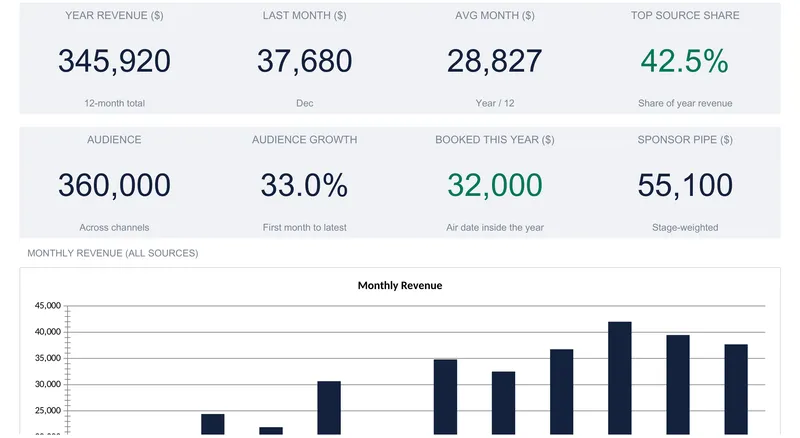The width and height of the screenshot is (800, 438).
Task: Click the First month to latest caption
Action: (x=305, y=227)
